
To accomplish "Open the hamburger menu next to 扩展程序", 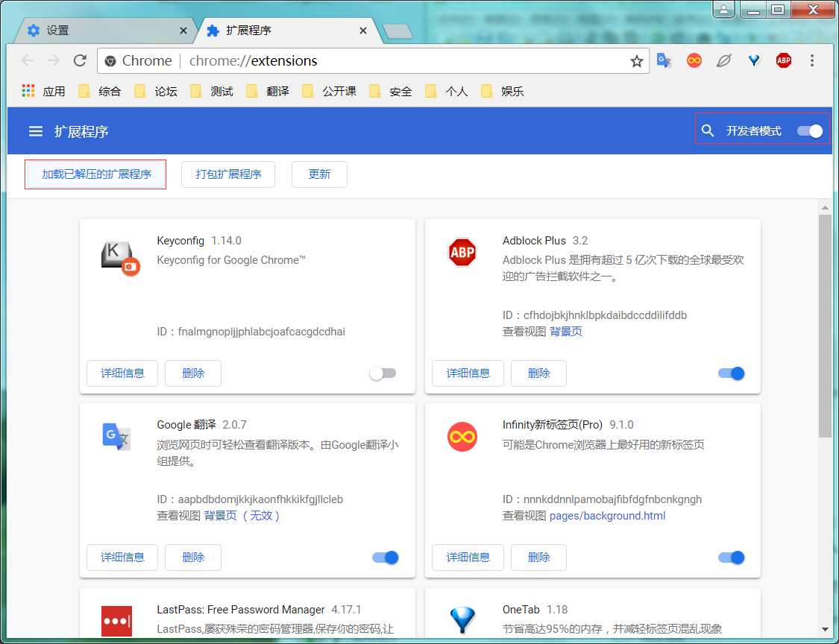I will click(x=35, y=131).
